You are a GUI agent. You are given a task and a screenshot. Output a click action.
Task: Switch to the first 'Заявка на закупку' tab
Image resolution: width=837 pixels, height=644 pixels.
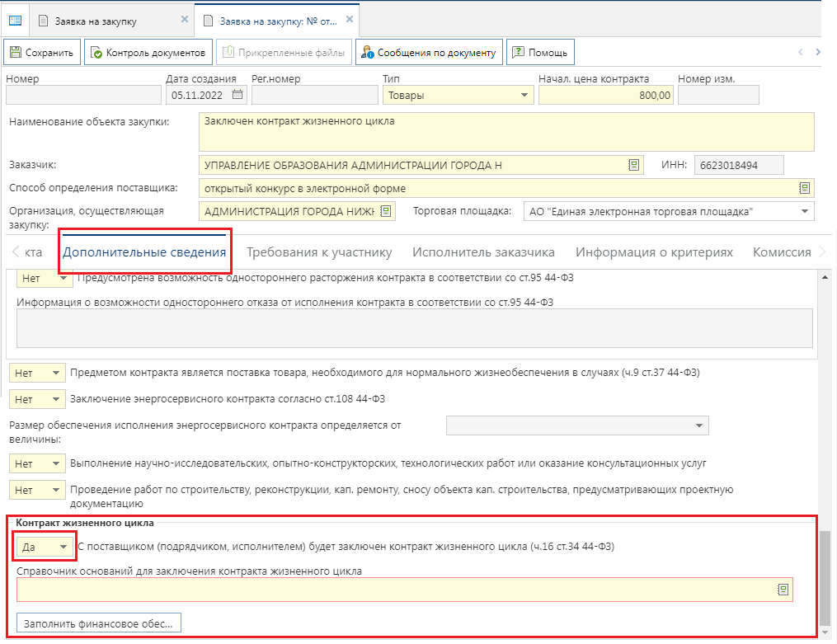[96, 21]
